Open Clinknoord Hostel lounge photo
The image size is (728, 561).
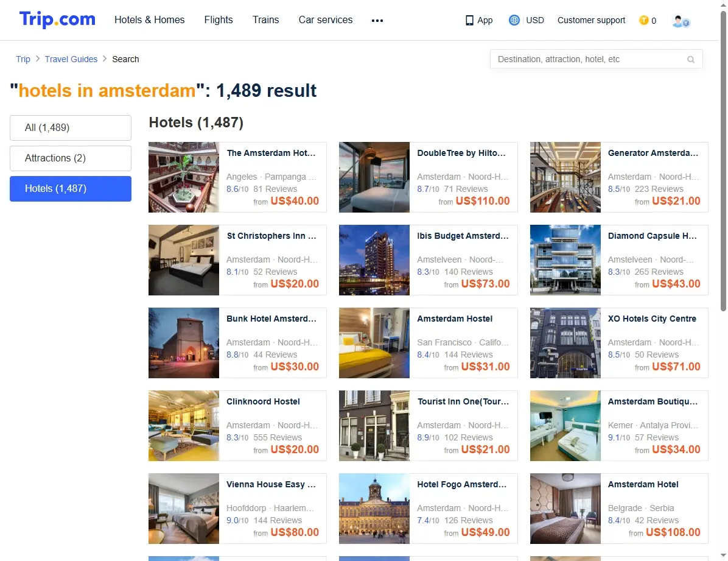(184, 425)
